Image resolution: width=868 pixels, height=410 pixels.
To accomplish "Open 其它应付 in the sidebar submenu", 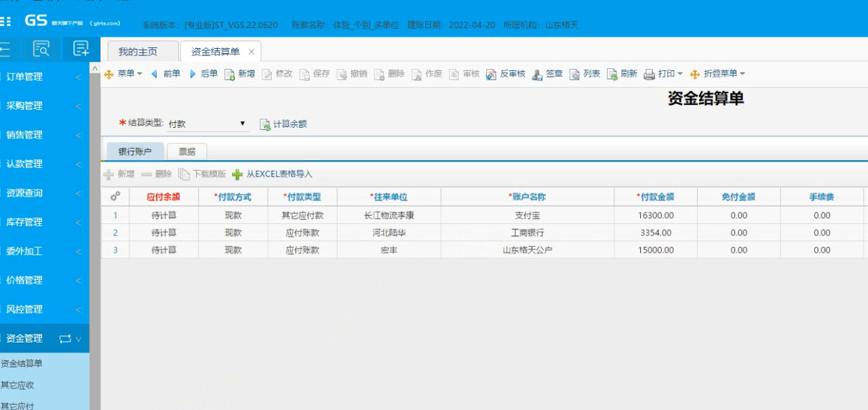I will point(17,406).
